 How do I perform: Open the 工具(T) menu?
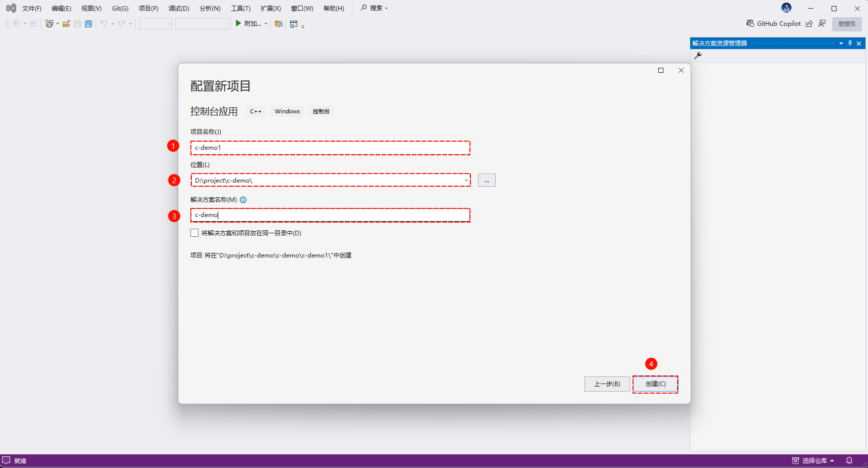click(x=241, y=9)
